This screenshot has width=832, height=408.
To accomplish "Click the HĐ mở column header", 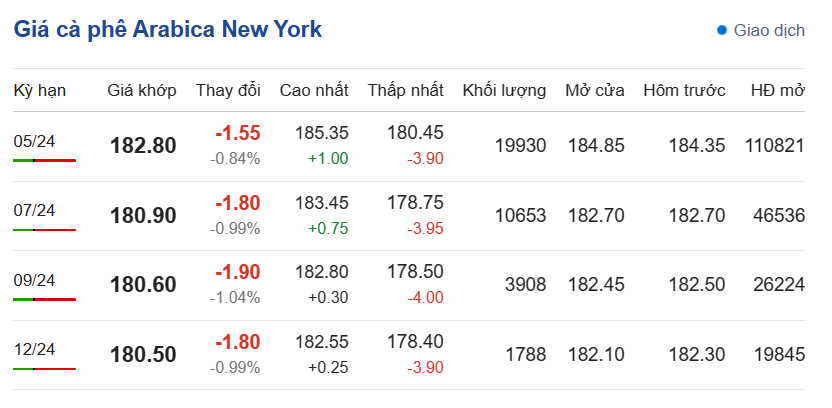I will click(x=778, y=90).
